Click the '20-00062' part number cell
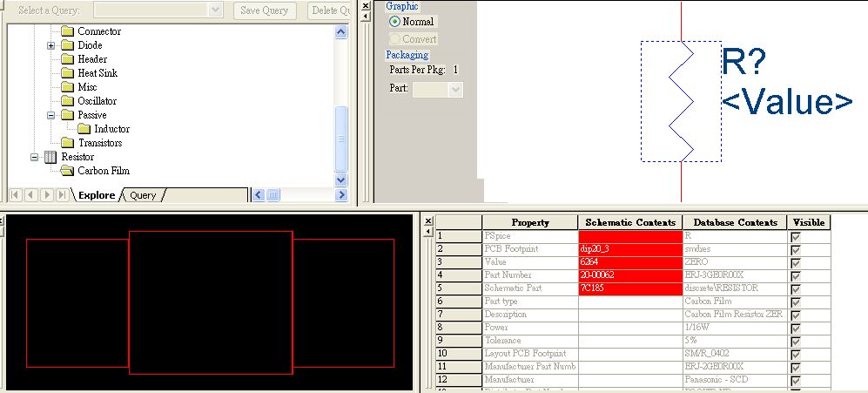Image resolution: width=868 pixels, height=393 pixels. tap(630, 275)
